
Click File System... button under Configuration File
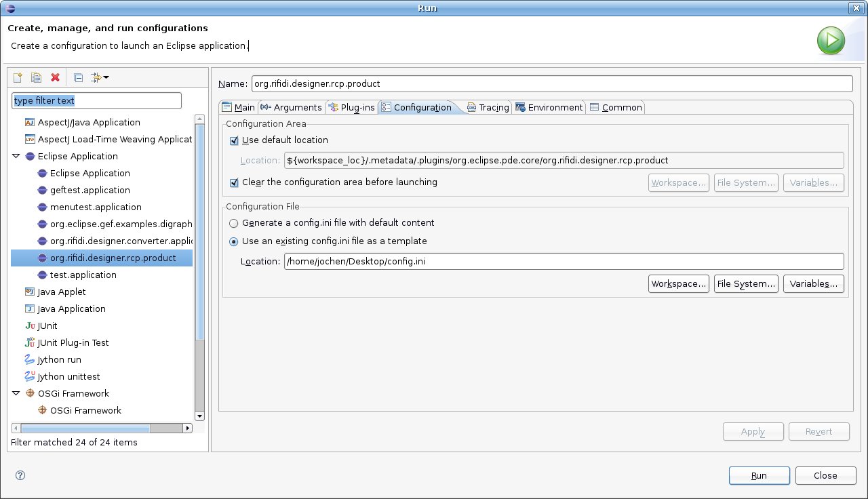(x=746, y=284)
